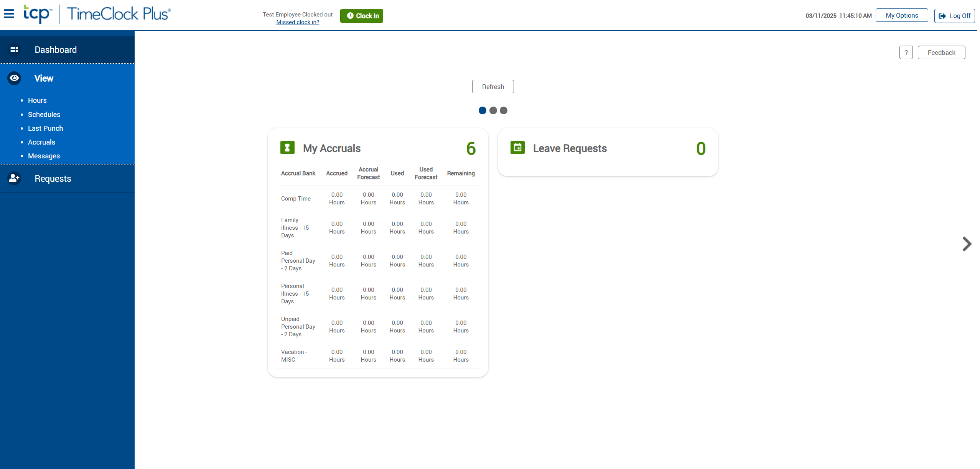Open the hamburger menu icon
Screen dimensions: 980x469
pos(9,14)
